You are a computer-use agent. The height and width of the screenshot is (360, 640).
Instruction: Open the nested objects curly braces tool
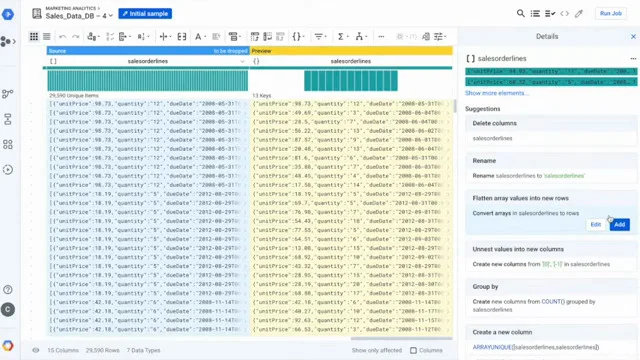click(x=298, y=37)
